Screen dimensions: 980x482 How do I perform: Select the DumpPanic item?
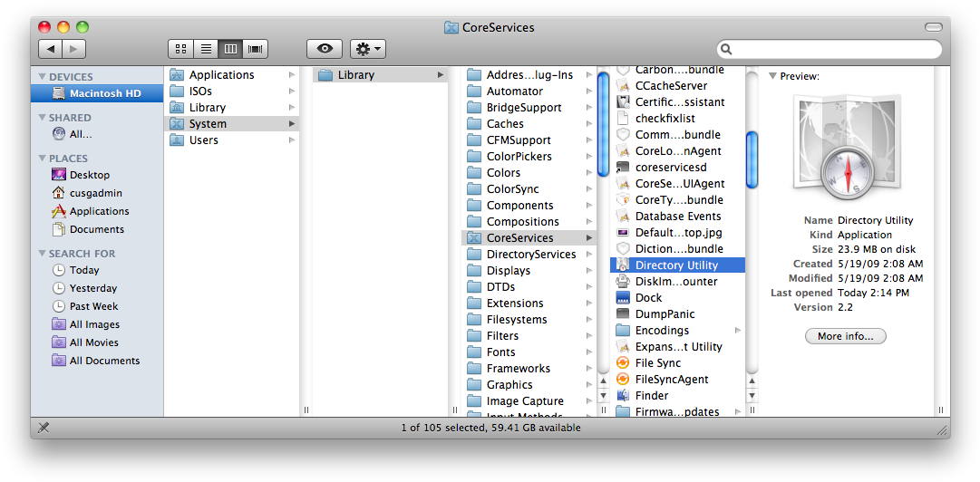[677, 314]
